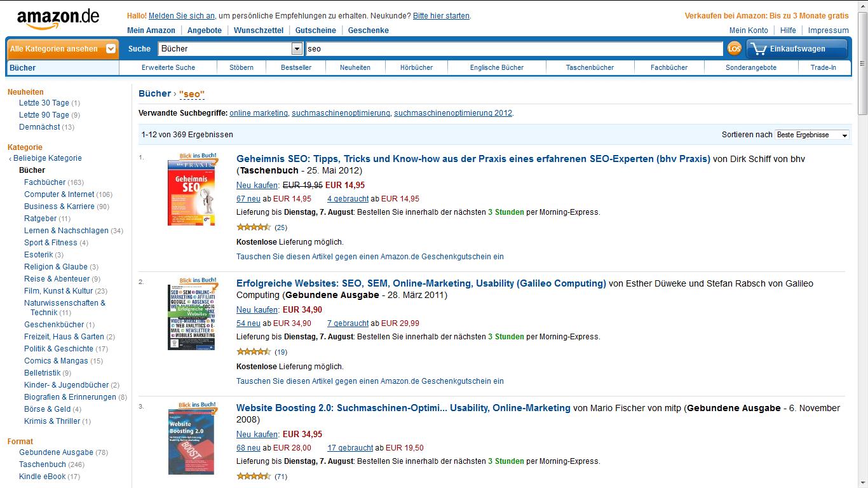Expand the Alle Kategorien ansehen dropdown arrow

coord(111,48)
